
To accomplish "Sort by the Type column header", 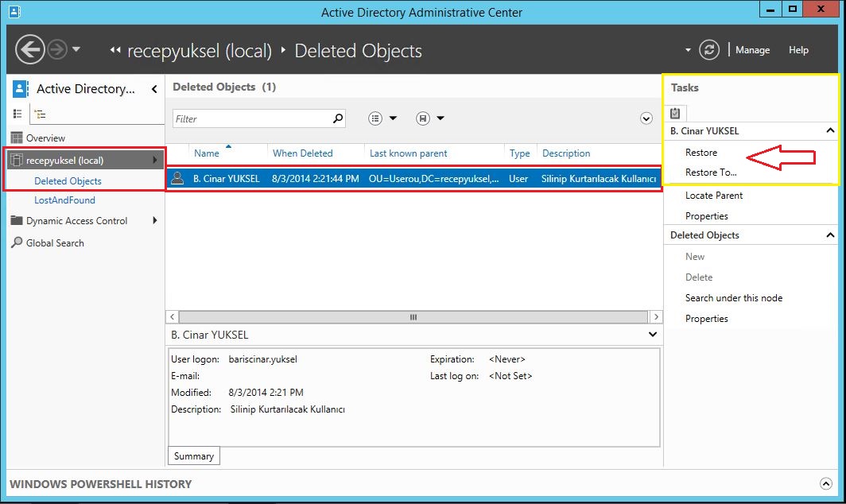I will [x=519, y=153].
